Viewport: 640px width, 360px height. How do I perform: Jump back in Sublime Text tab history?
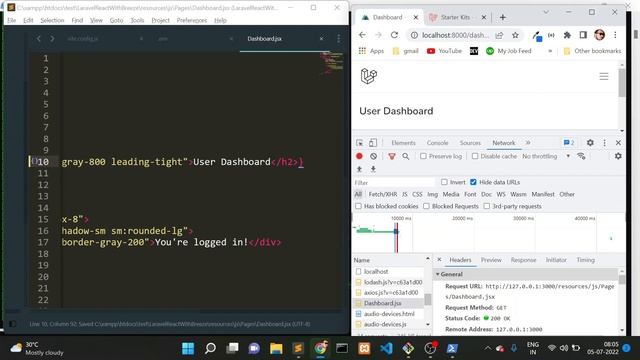click(x=39, y=38)
